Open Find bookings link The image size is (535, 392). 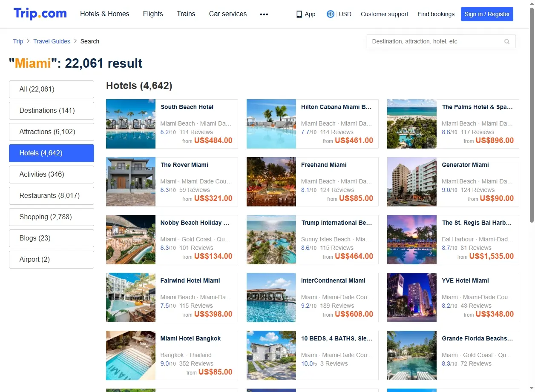436,14
